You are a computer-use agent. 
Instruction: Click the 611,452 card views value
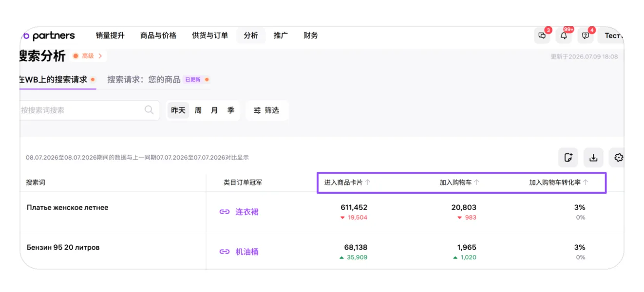pyautogui.click(x=354, y=207)
